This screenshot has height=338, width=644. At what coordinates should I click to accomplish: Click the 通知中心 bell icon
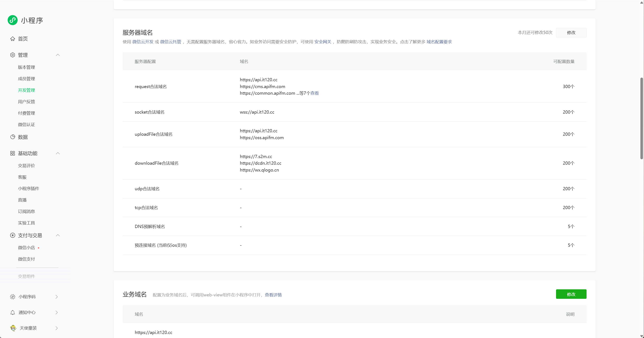12,312
